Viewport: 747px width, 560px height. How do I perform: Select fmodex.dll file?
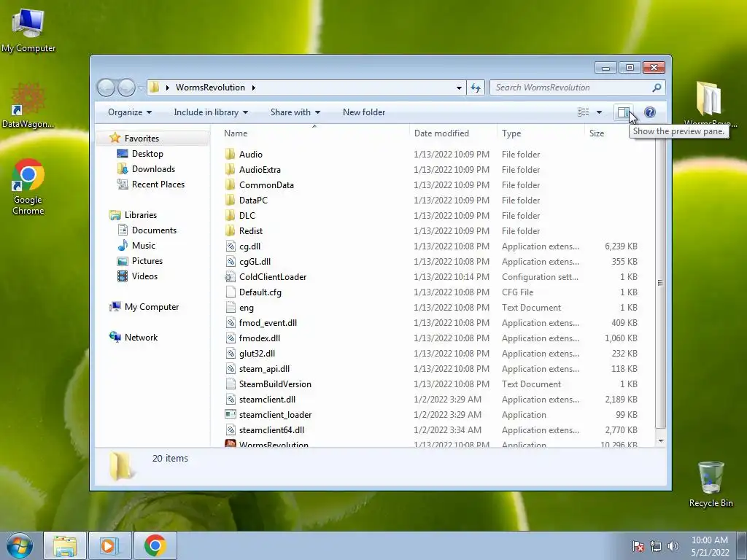pos(260,338)
